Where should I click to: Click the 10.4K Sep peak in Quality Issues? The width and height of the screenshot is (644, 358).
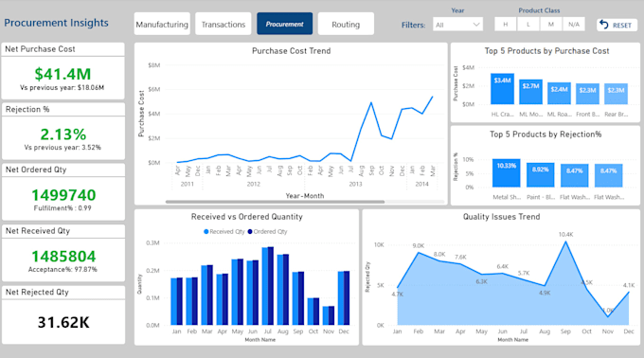point(565,242)
